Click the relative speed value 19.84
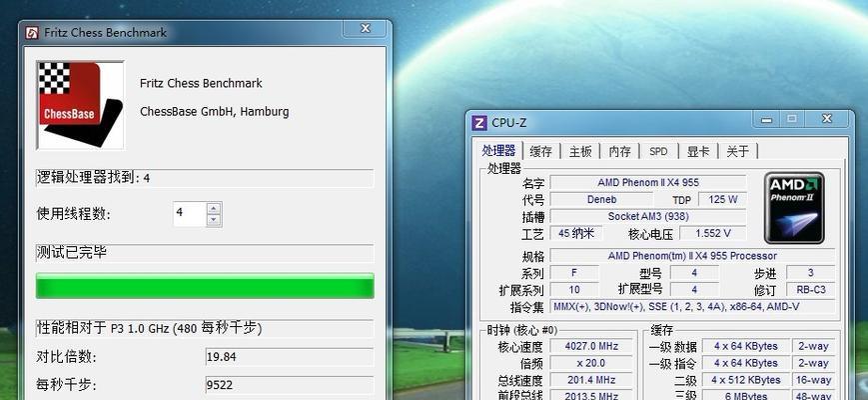Image resolution: width=868 pixels, height=400 pixels. 290,357
